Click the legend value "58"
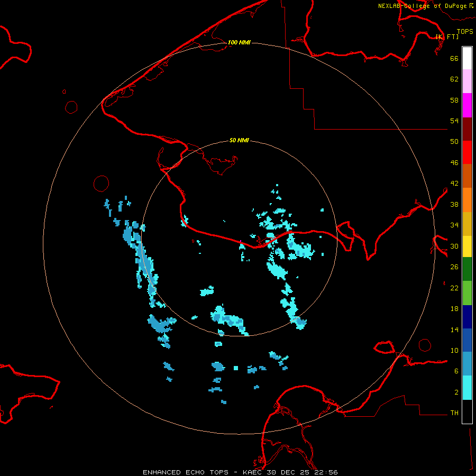 point(454,100)
